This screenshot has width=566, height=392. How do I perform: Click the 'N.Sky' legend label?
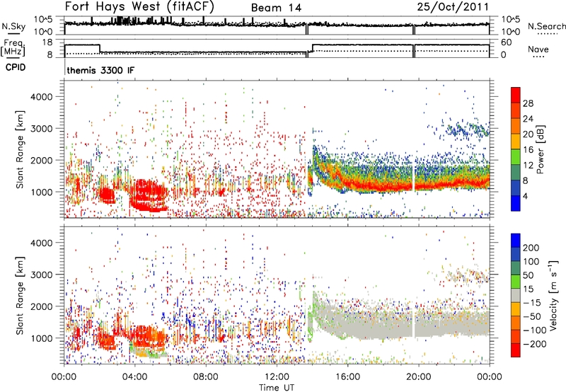click(x=13, y=26)
